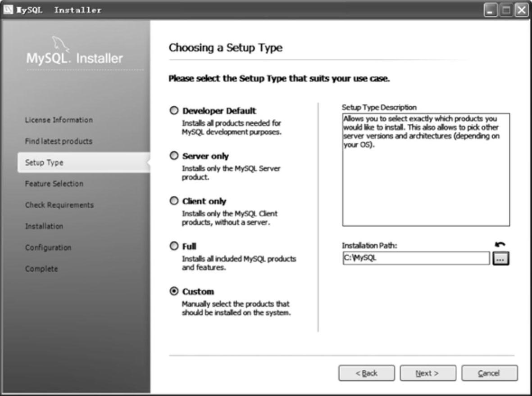
Task: Pick the Client only radio option
Action: (x=174, y=201)
